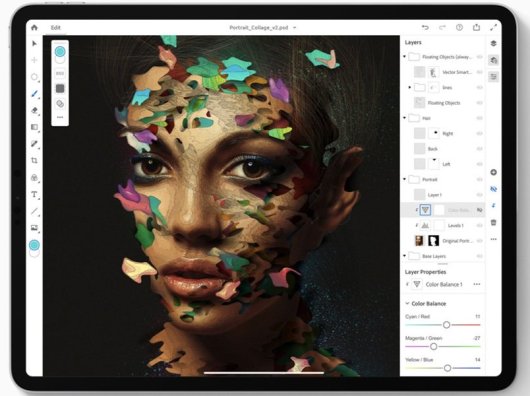Select the Transform tool
The image size is (530, 396).
(x=34, y=60)
